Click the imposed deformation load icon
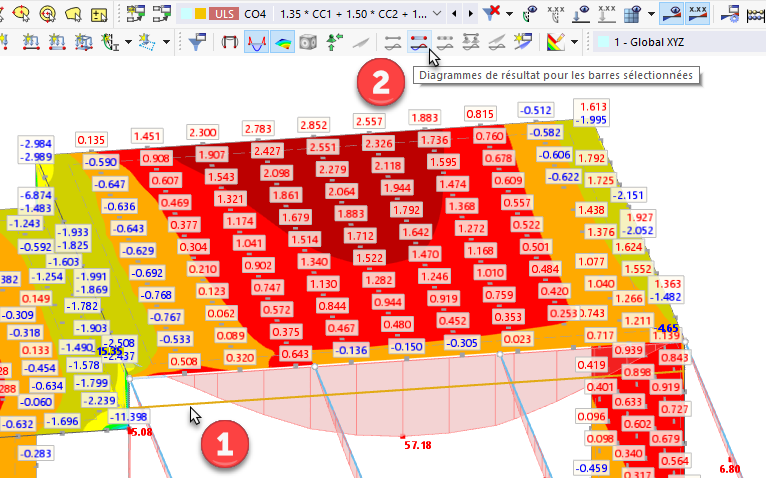The image size is (766, 478). pos(110,42)
